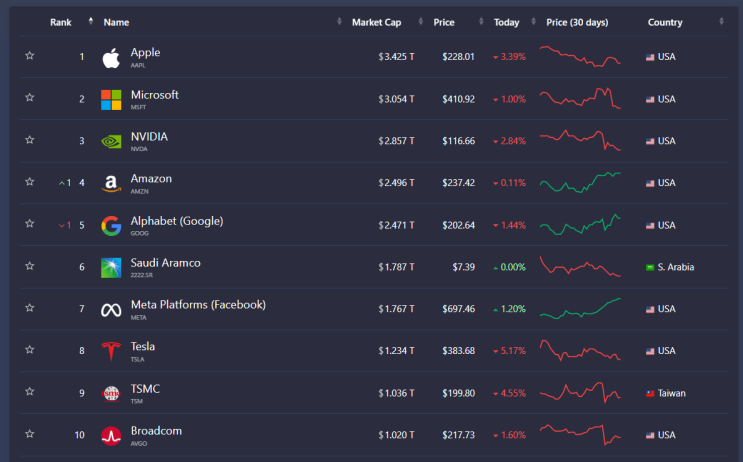Click the Tesla logo icon
The height and width of the screenshot is (462, 743).
111,351
